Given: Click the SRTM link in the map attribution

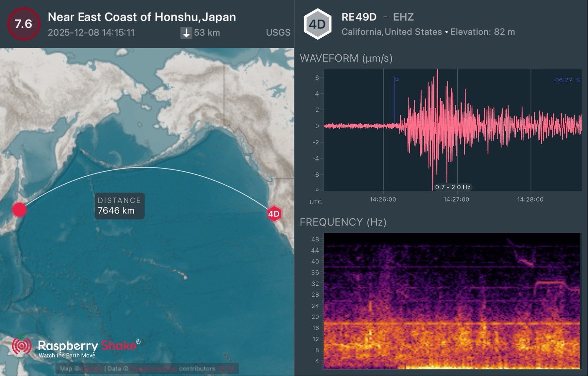Looking at the screenshot, I should pos(226,368).
